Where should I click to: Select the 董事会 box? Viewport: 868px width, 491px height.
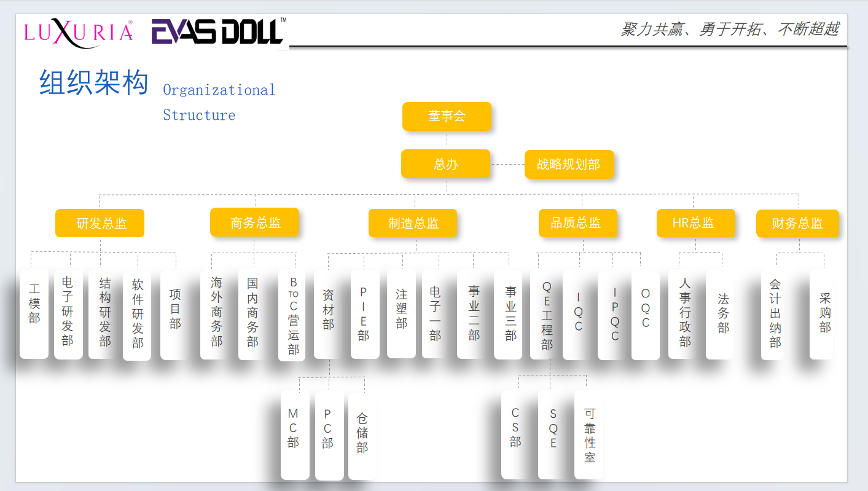(447, 116)
